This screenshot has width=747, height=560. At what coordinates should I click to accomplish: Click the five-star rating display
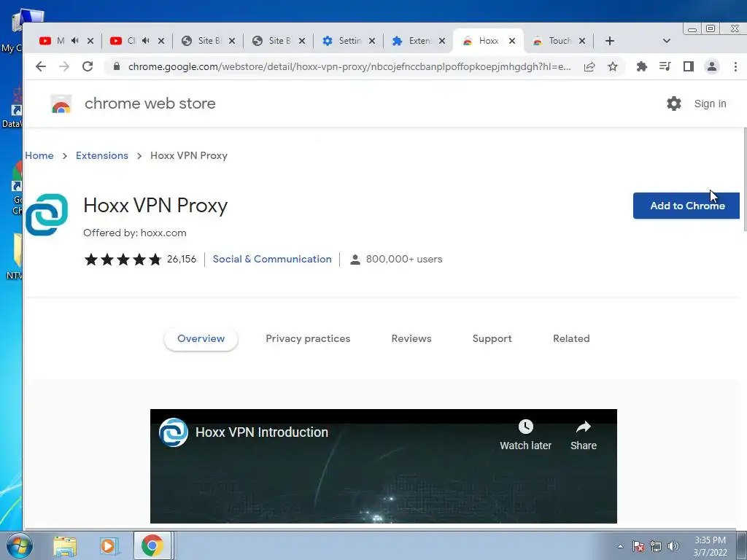pos(123,260)
